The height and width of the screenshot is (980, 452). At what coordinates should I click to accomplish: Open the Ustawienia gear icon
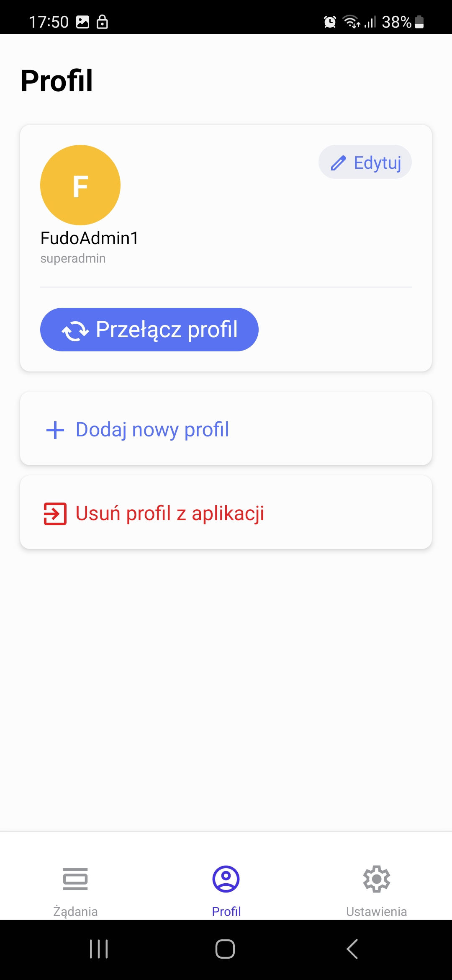click(377, 879)
